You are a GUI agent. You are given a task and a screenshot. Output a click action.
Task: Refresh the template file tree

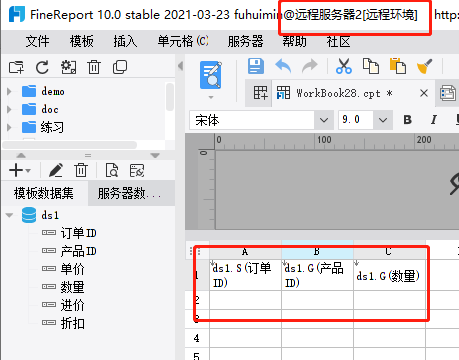point(42,67)
